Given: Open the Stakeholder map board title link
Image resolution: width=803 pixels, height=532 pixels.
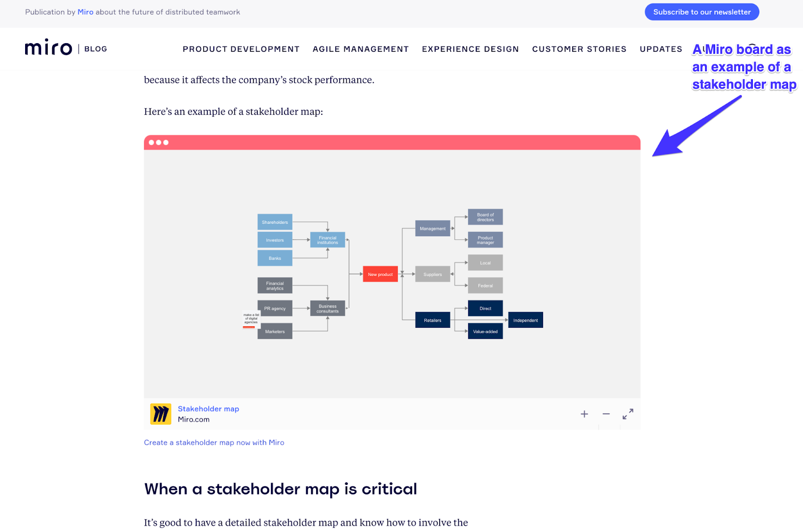Looking at the screenshot, I should click(208, 409).
